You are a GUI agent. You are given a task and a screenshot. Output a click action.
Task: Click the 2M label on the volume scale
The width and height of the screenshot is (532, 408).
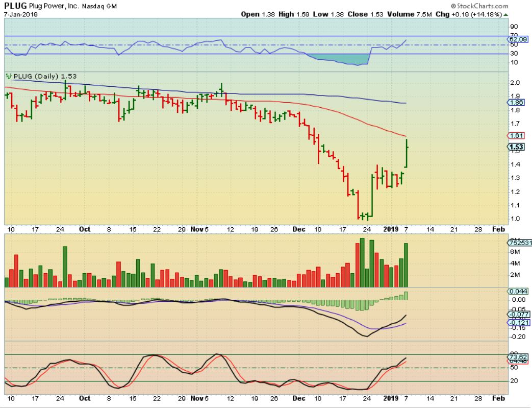(x=515, y=275)
